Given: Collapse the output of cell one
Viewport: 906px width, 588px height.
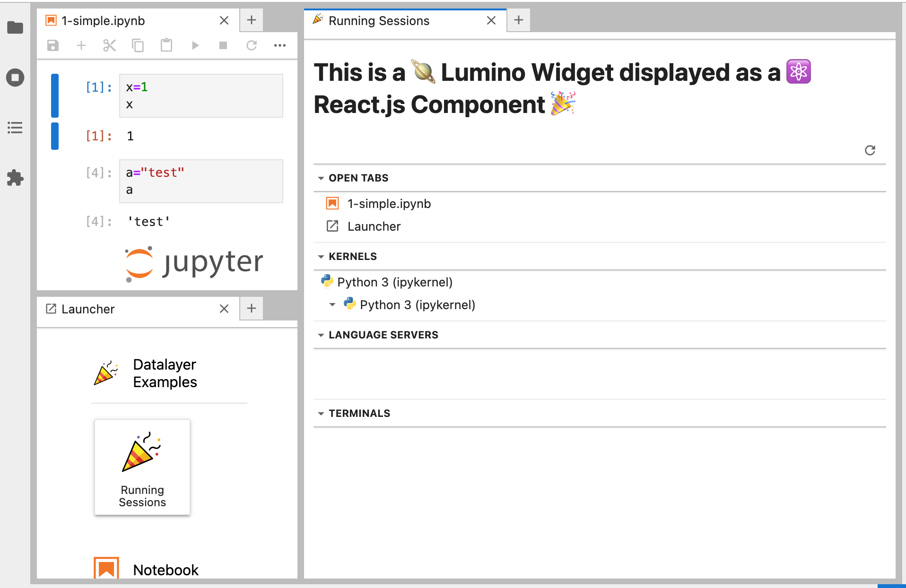Looking at the screenshot, I should [55, 136].
